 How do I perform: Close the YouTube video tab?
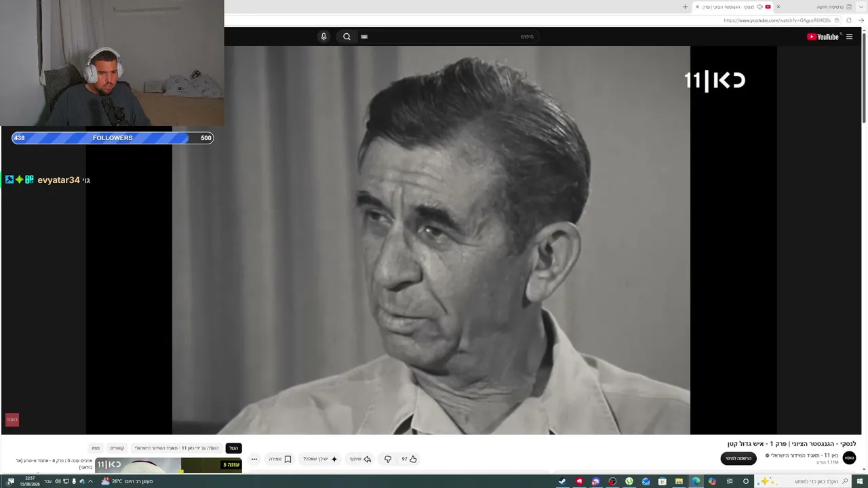point(697,7)
